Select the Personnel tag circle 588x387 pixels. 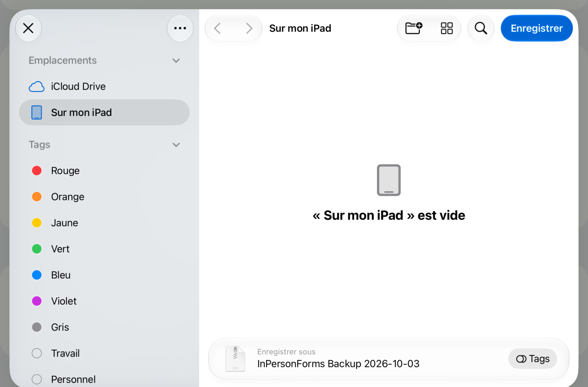(37, 380)
